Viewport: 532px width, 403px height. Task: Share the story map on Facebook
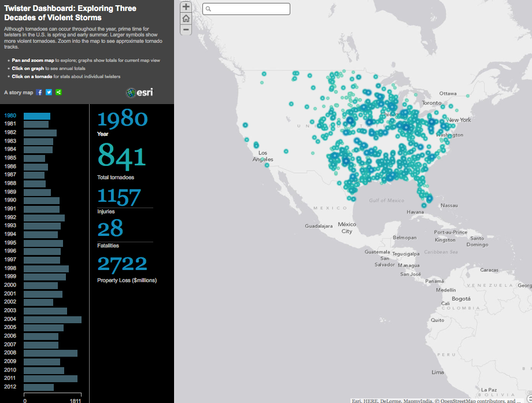point(39,93)
